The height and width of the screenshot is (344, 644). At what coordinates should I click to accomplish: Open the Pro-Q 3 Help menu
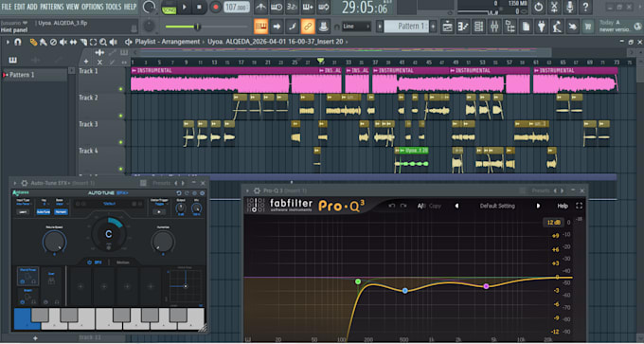563,206
